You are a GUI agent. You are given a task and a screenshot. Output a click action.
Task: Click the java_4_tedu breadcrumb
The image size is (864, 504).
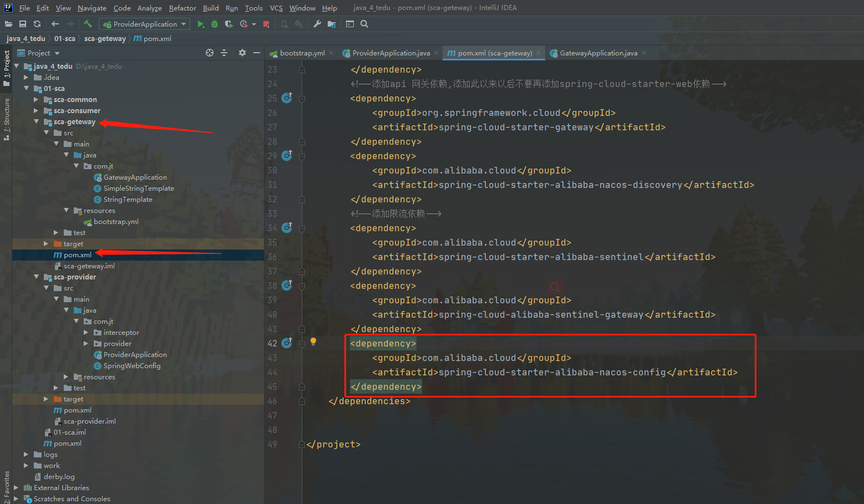(26, 38)
